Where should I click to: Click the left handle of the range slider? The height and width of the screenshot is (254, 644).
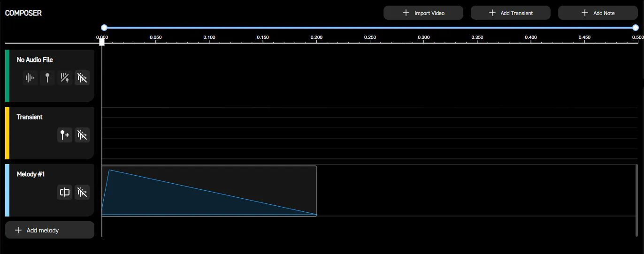click(104, 28)
